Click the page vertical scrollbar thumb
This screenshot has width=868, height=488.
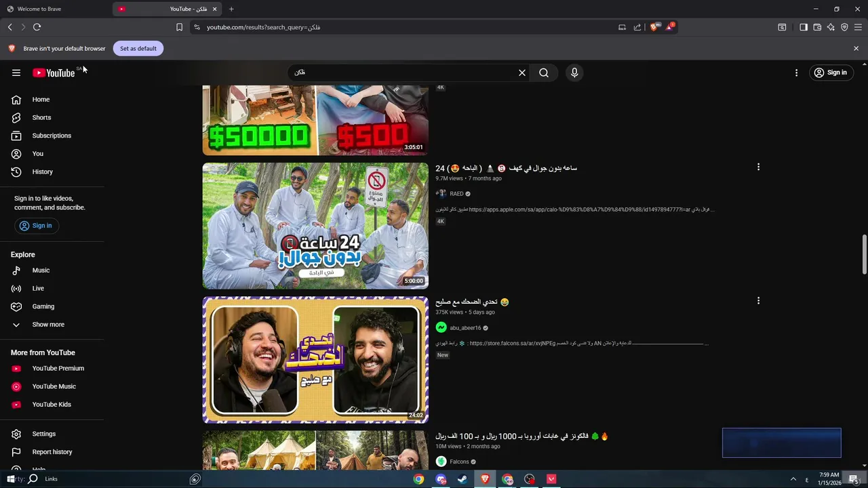click(864, 255)
